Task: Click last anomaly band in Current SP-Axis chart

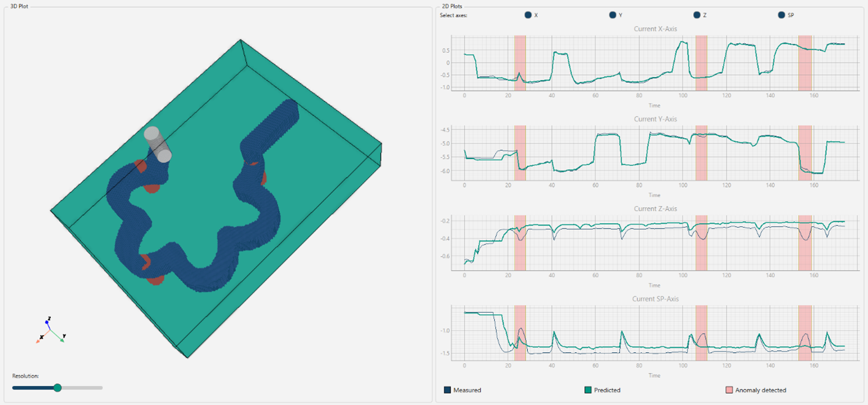Action: coord(805,332)
